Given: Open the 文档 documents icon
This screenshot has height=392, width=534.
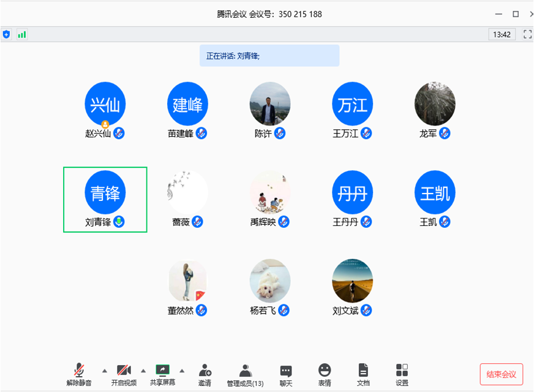Looking at the screenshot, I should (x=363, y=370).
